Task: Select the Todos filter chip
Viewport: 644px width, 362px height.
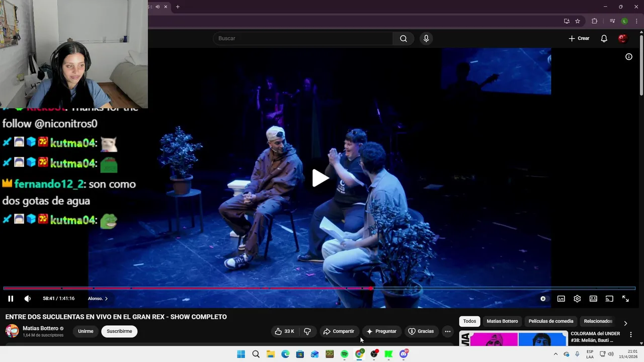Action: click(x=469, y=321)
